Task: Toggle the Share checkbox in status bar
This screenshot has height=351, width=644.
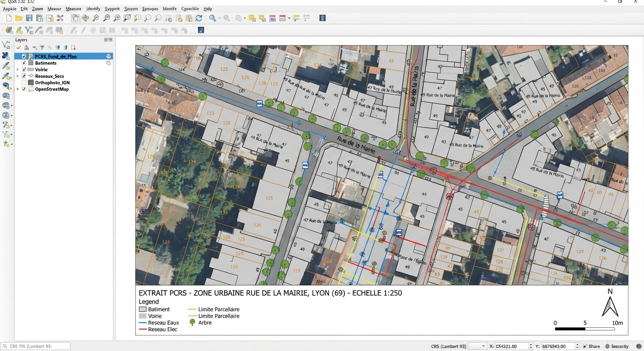Action: 585,346
